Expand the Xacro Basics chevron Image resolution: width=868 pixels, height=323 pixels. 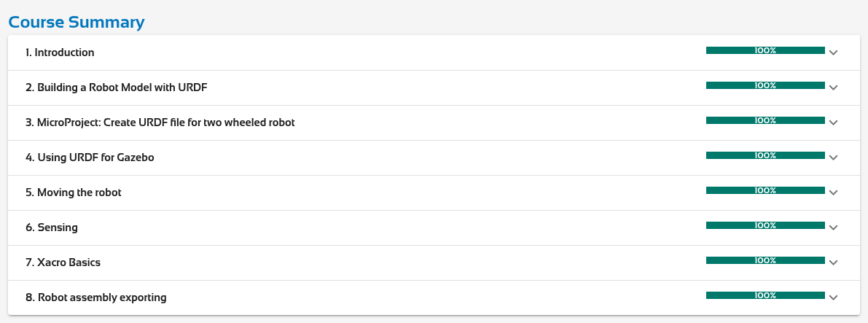[834, 262]
